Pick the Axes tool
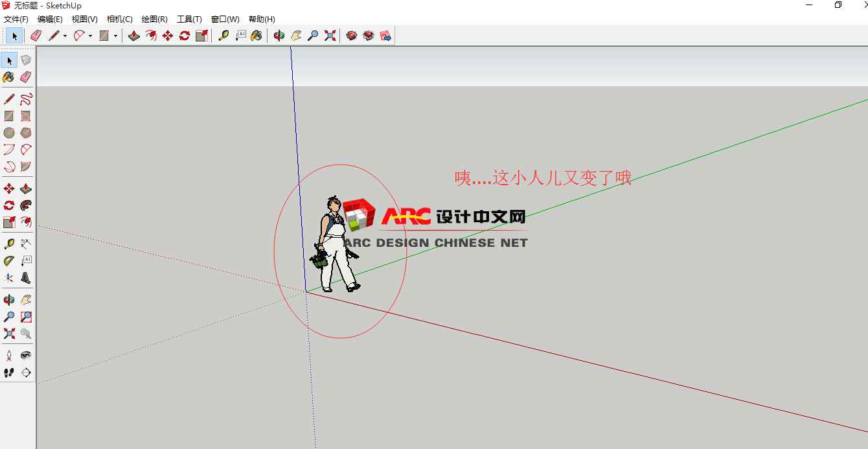The width and height of the screenshot is (868, 449). [x=9, y=278]
